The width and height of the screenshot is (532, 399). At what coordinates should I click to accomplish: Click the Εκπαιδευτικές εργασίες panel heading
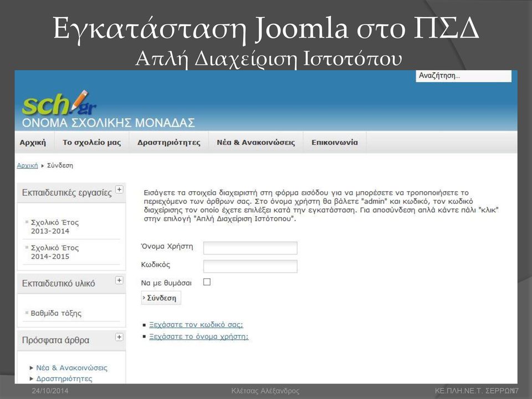tap(66, 193)
